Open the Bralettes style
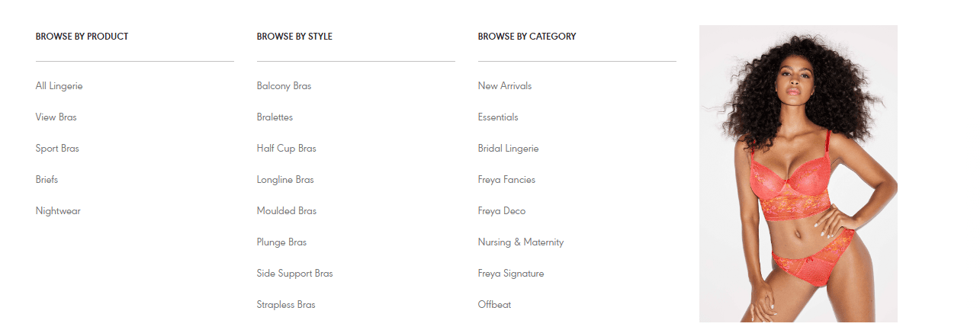The image size is (980, 330). coord(275,117)
